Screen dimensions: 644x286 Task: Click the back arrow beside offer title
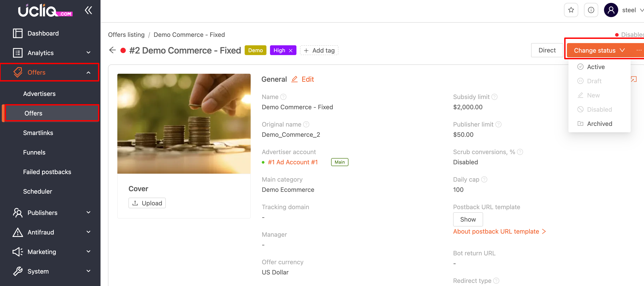pos(112,50)
